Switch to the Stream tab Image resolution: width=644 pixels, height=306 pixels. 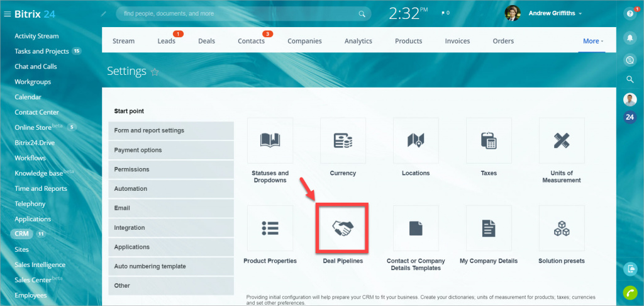(x=123, y=41)
